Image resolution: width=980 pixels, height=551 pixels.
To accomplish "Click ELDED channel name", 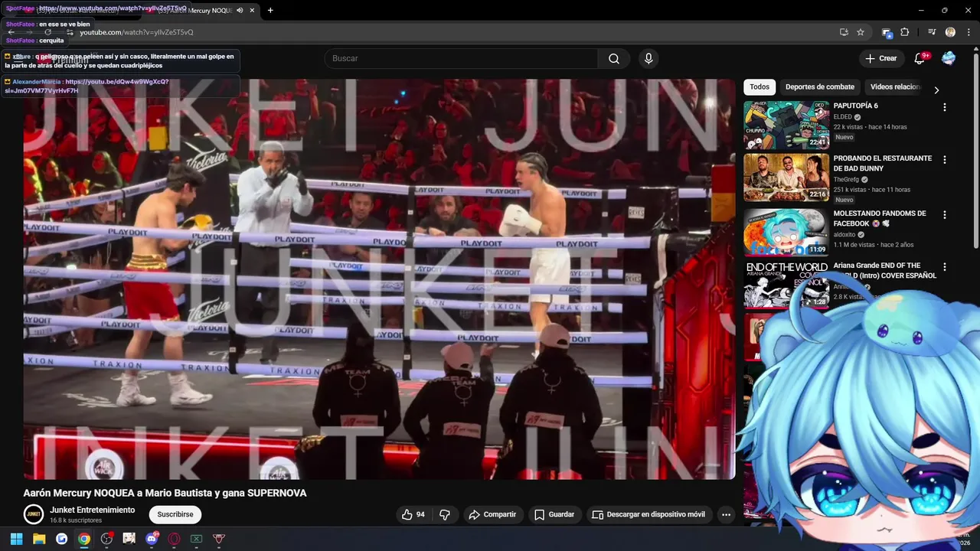I will pyautogui.click(x=842, y=117).
